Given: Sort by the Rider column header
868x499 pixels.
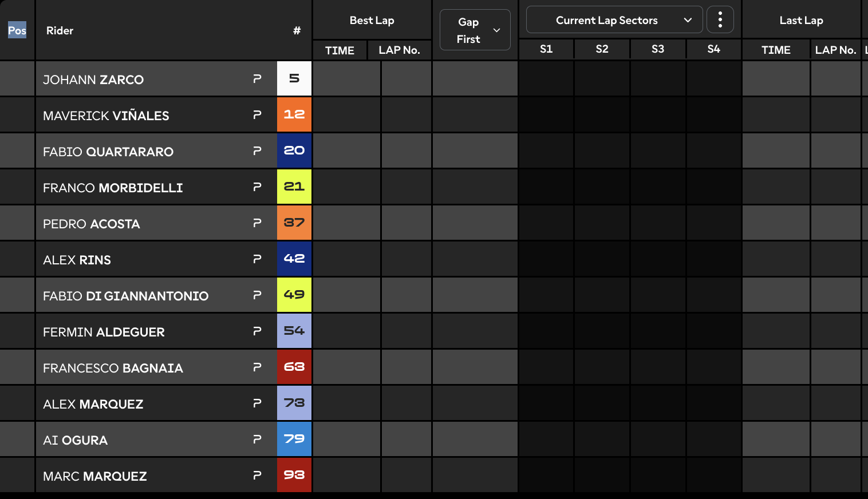Looking at the screenshot, I should coord(60,30).
